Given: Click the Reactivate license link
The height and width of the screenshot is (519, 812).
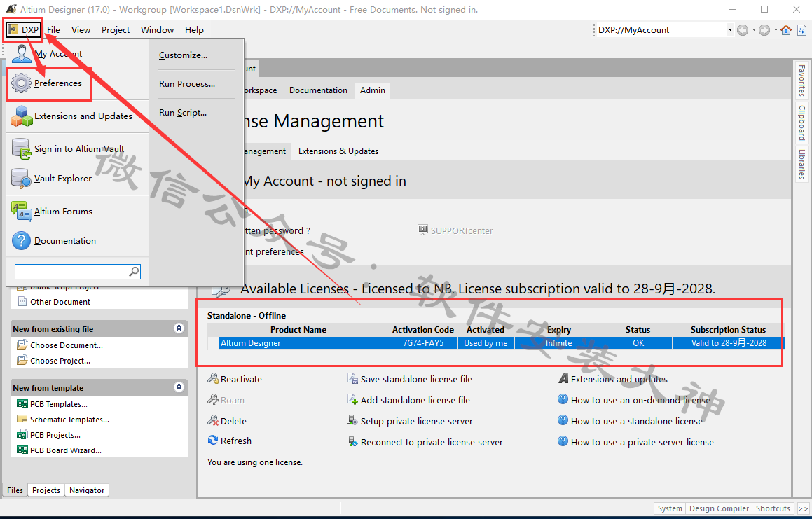Looking at the screenshot, I should (241, 379).
